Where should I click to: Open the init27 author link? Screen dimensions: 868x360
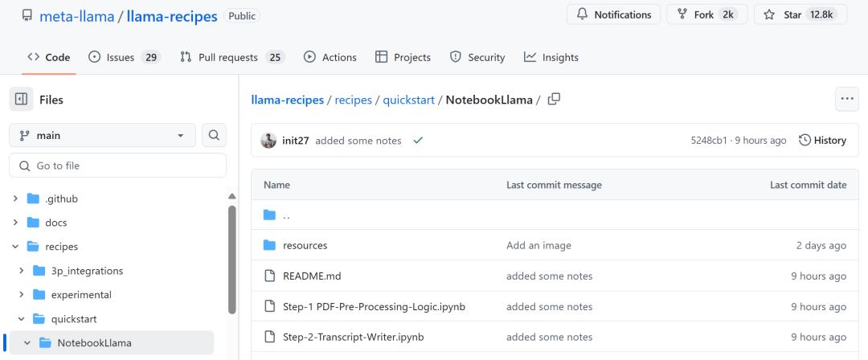click(x=296, y=141)
